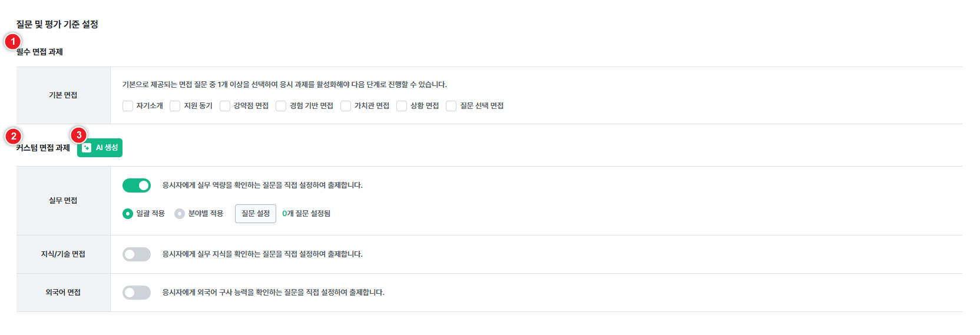Click the AI 생성 sparkle icon
The width and height of the screenshot is (980, 335).
pos(87,148)
